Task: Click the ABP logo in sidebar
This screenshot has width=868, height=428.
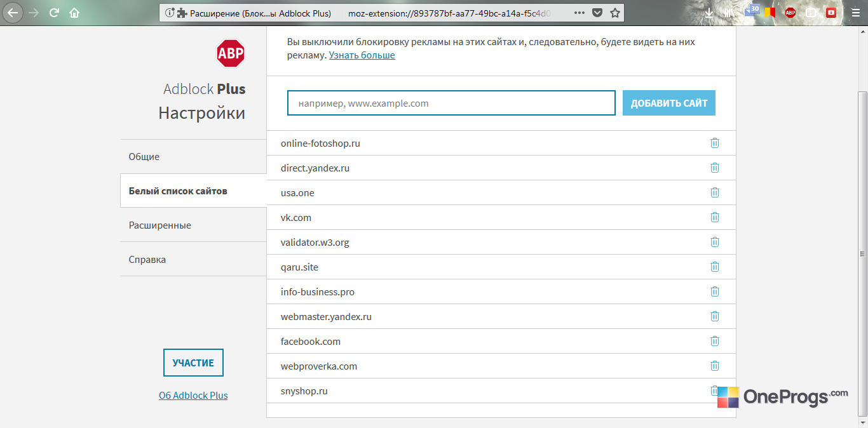Action: tap(230, 53)
